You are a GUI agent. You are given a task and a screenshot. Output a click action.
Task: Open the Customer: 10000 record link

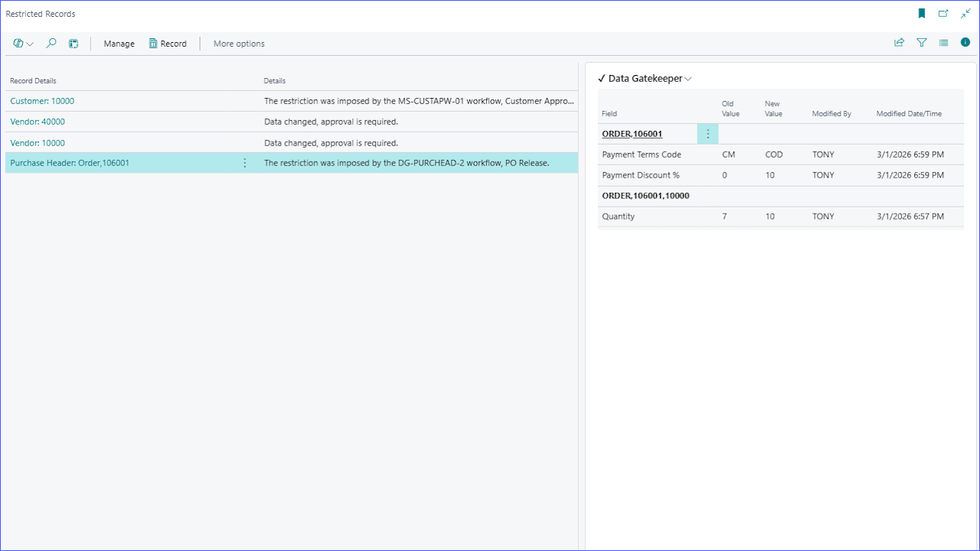(42, 101)
